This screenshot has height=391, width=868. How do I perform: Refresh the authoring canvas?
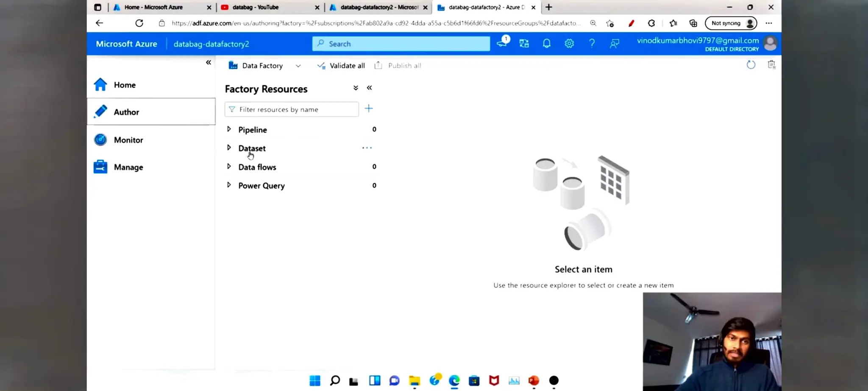click(751, 65)
